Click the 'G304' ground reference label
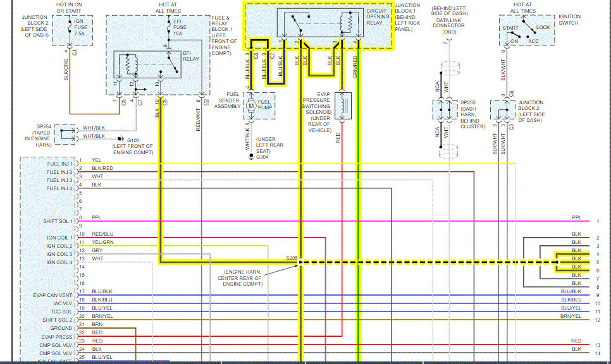The height and width of the screenshot is (364, 611). [262, 157]
